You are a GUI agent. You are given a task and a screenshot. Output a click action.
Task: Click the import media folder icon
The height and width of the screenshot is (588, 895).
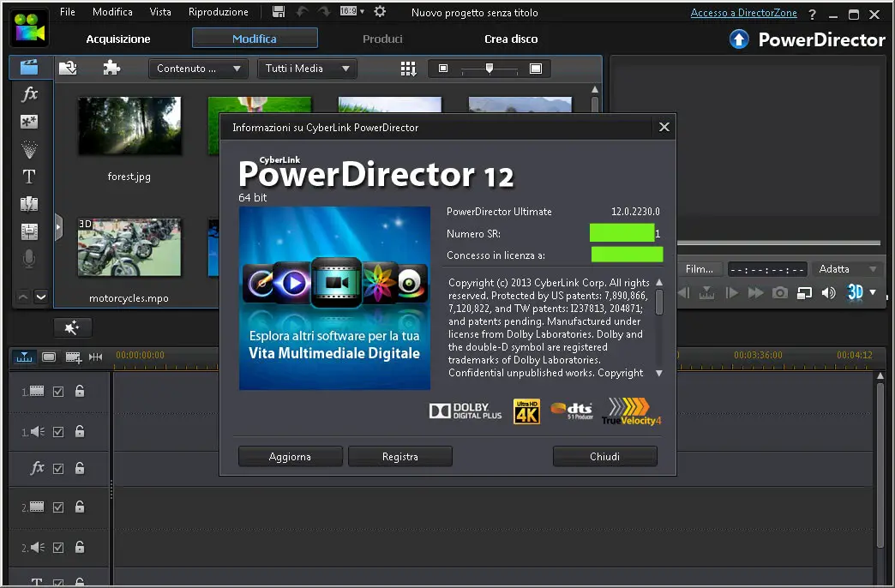pyautogui.click(x=68, y=68)
